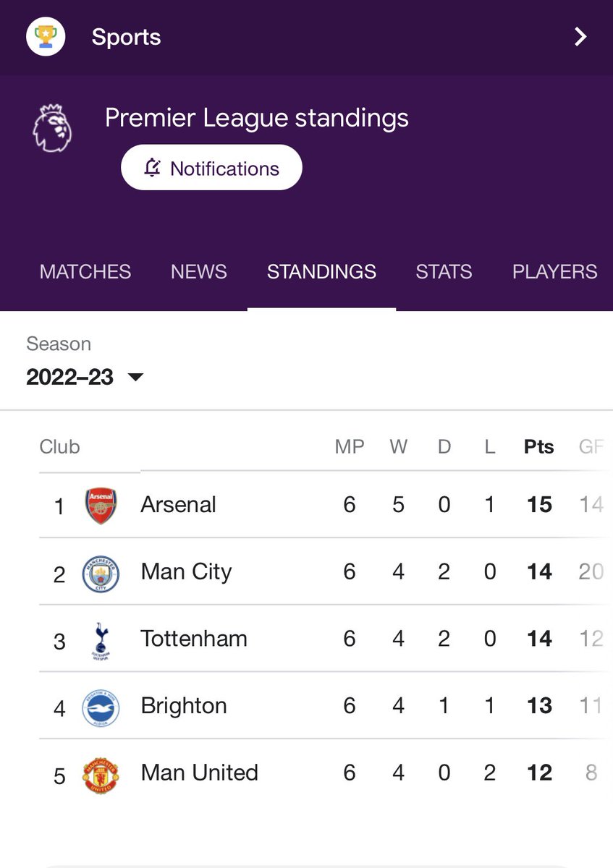
Task: Click the Premier League standings title
Action: click(256, 118)
